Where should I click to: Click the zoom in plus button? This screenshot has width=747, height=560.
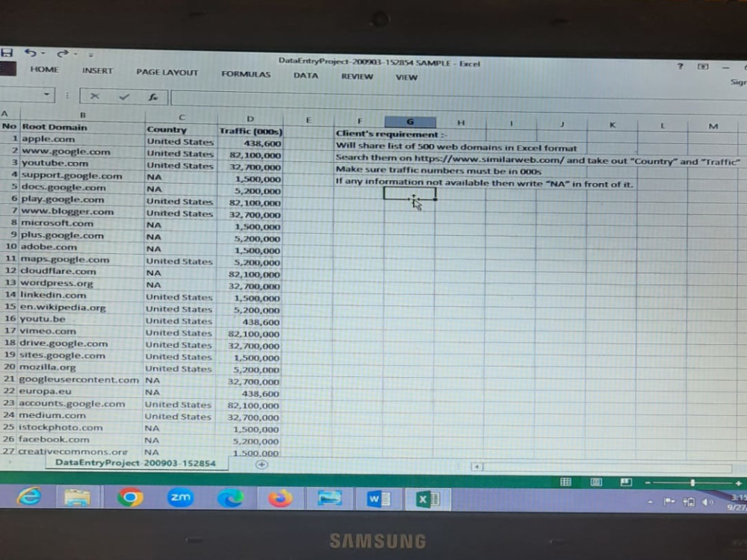point(739,483)
